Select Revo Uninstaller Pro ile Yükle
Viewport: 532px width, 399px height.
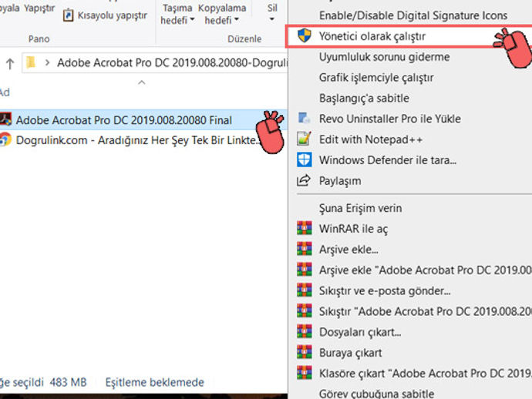[390, 119]
